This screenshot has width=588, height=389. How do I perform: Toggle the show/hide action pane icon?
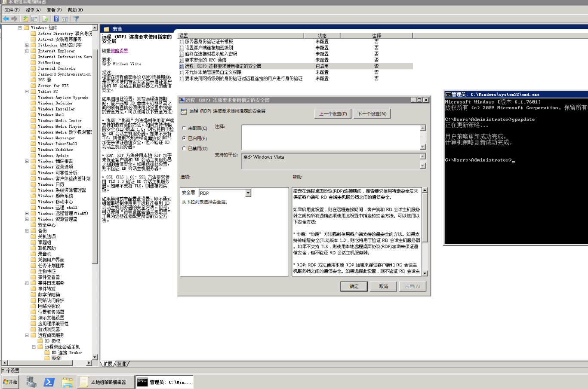point(65,18)
